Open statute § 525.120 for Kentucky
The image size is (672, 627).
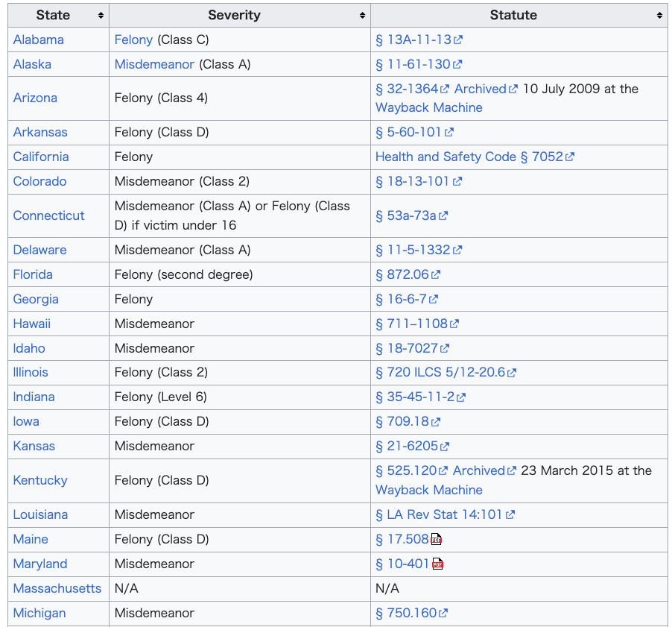406,471
